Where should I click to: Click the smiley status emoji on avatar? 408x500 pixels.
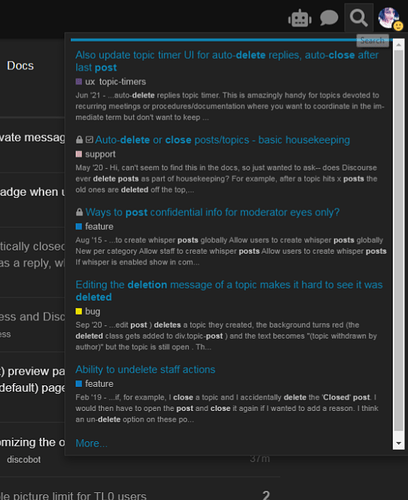click(398, 26)
